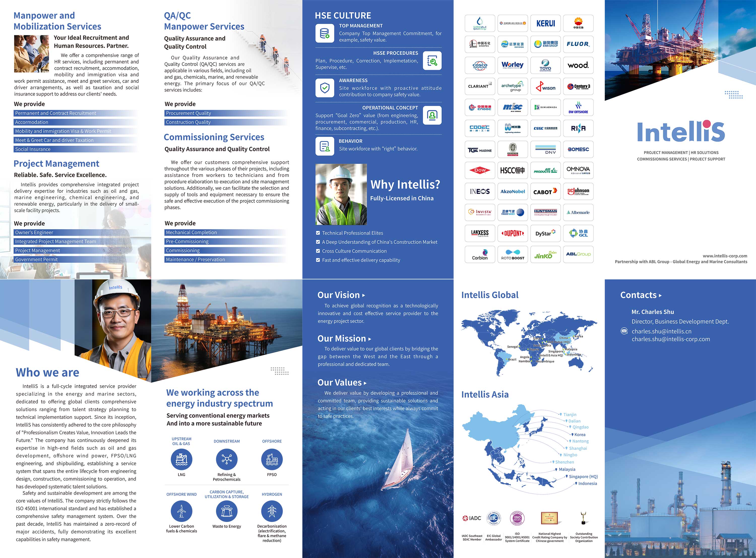
Task: Click the Offshore Wind turbine icon
Action: tap(181, 511)
